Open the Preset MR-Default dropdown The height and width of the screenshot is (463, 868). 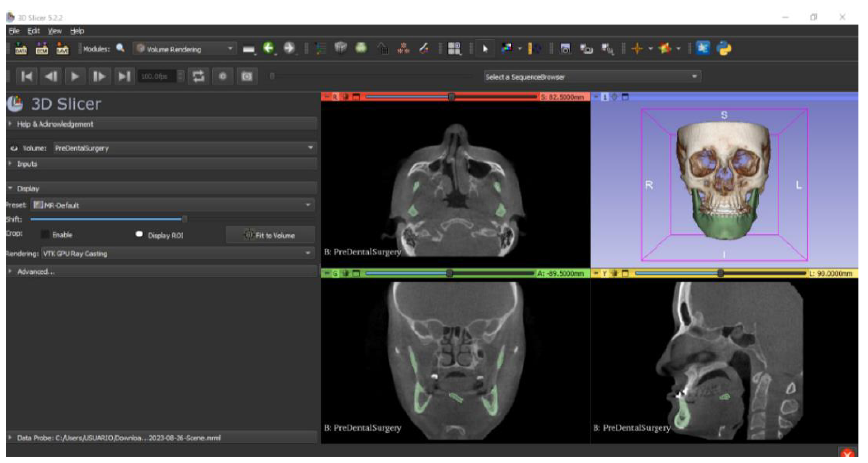[x=172, y=205]
